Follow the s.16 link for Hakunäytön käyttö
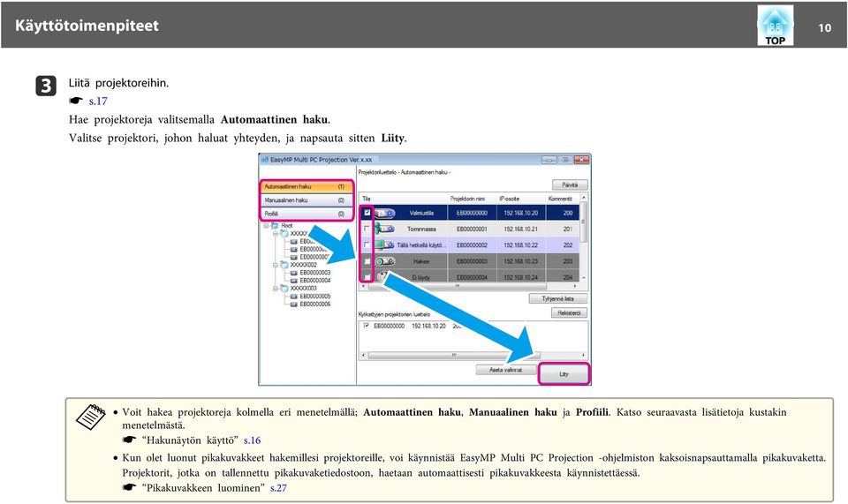The image size is (848, 504). (252, 440)
